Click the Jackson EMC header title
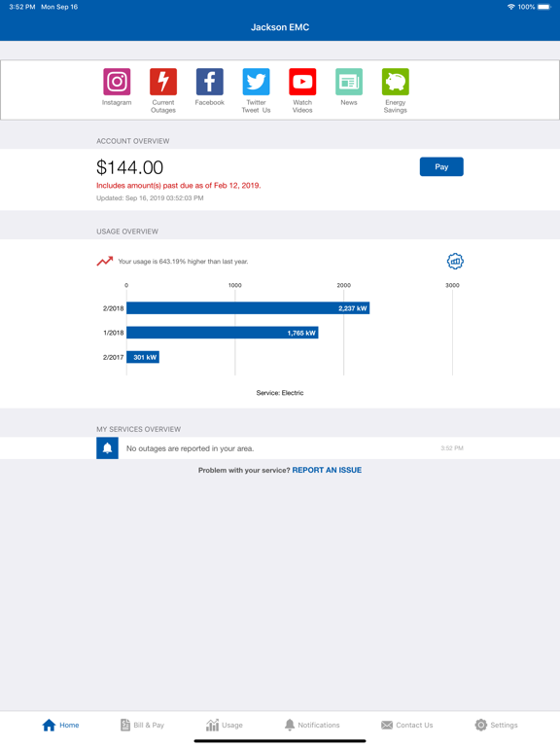This screenshot has height=747, width=560. (280, 27)
